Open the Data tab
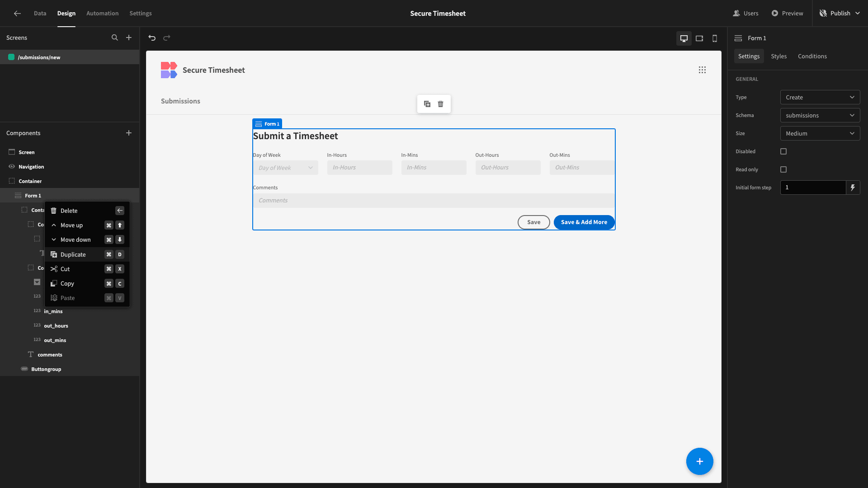 click(x=40, y=14)
